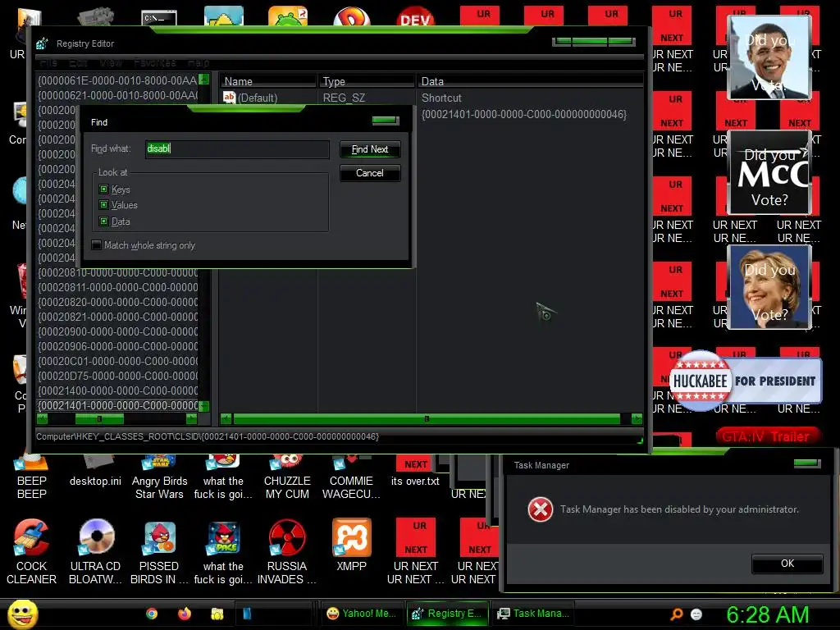The height and width of the screenshot is (630, 840).
Task: Open the smiley face Start button
Action: [x=22, y=614]
